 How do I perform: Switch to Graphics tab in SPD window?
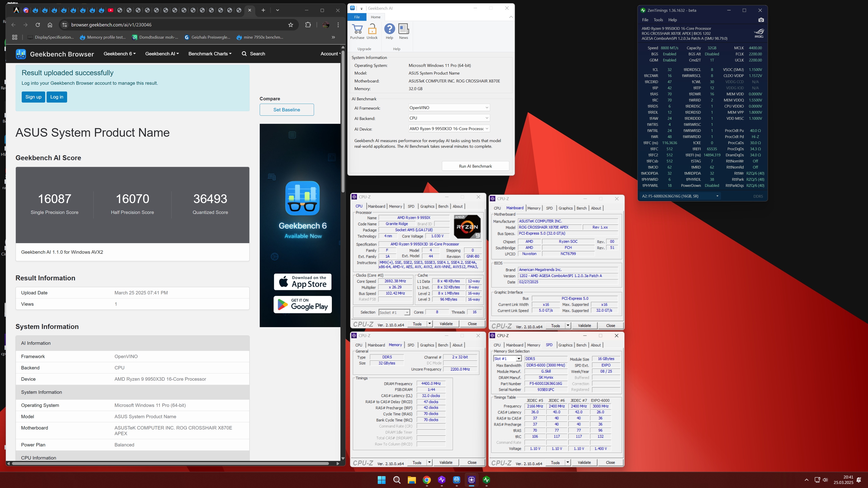[x=565, y=345]
